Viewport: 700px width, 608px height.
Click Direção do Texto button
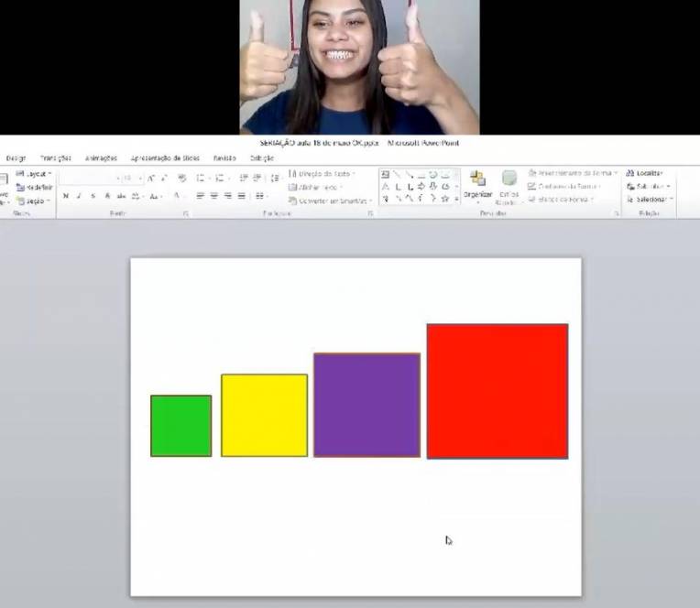321,173
